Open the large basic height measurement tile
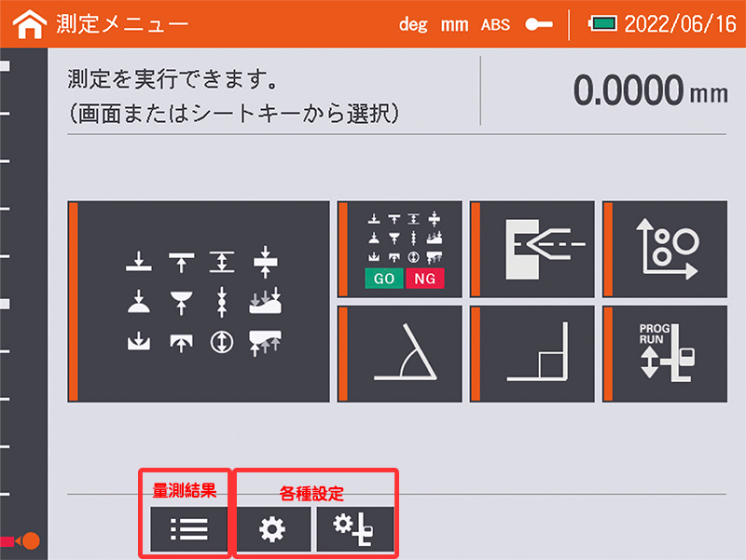This screenshot has width=746, height=560. tap(200, 301)
